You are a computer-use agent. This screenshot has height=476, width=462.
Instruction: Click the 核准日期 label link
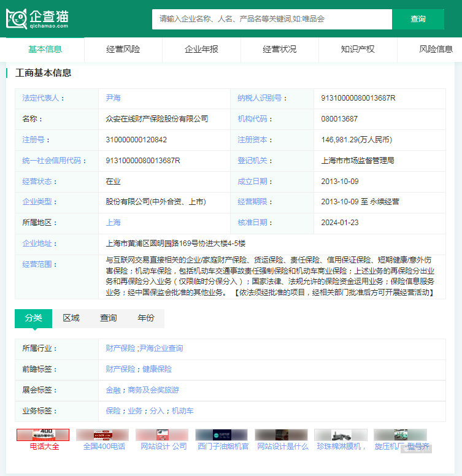[x=252, y=223]
